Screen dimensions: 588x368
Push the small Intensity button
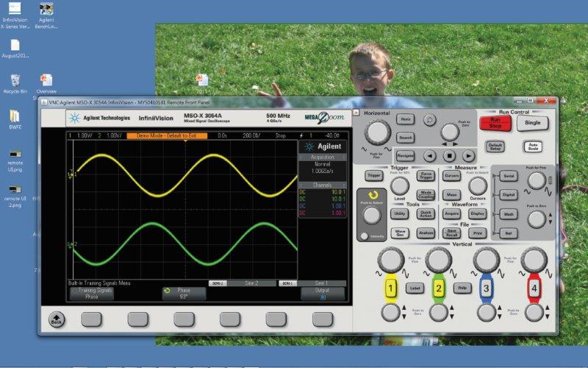pos(364,236)
